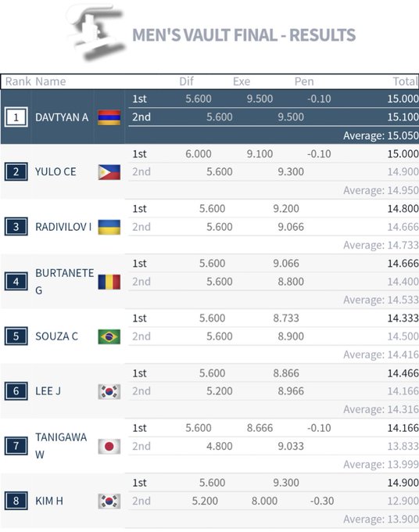The width and height of the screenshot is (419, 532).
Task: Click the Name column header
Action: pyautogui.click(x=51, y=81)
